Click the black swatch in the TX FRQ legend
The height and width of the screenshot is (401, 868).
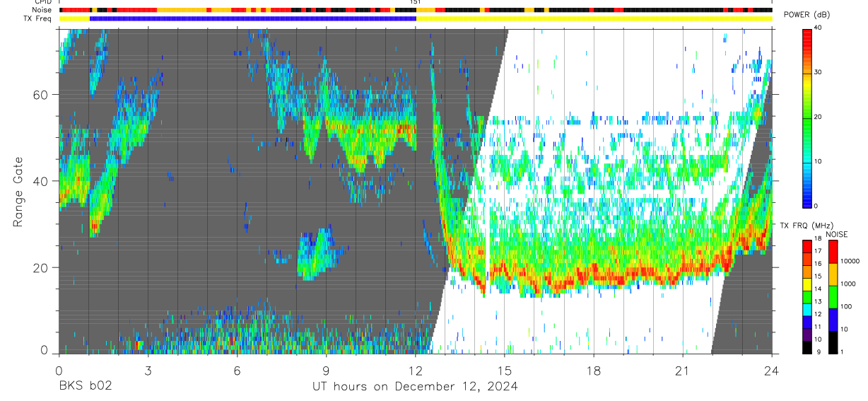pos(807,347)
